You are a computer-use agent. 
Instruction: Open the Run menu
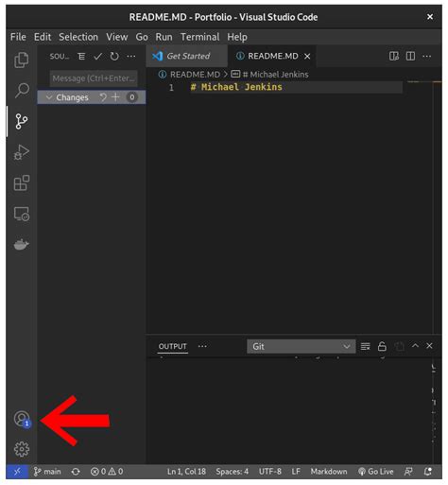click(x=164, y=37)
